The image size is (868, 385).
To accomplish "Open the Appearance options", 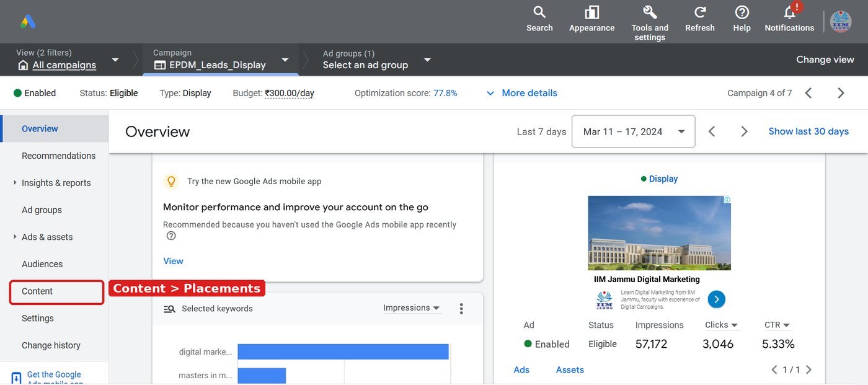I will tap(591, 19).
